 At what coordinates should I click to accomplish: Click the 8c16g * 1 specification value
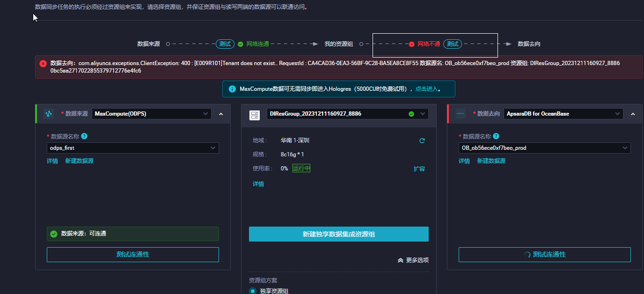293,154
